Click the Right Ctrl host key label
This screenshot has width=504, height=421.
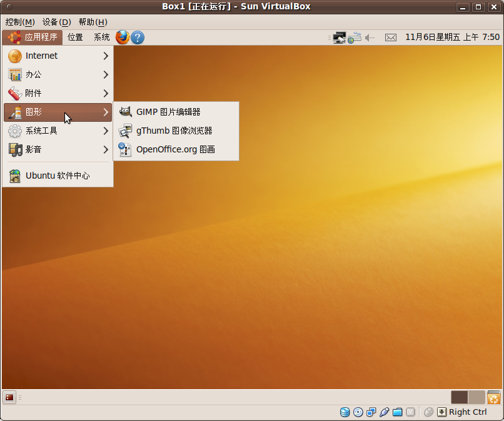tap(468, 412)
